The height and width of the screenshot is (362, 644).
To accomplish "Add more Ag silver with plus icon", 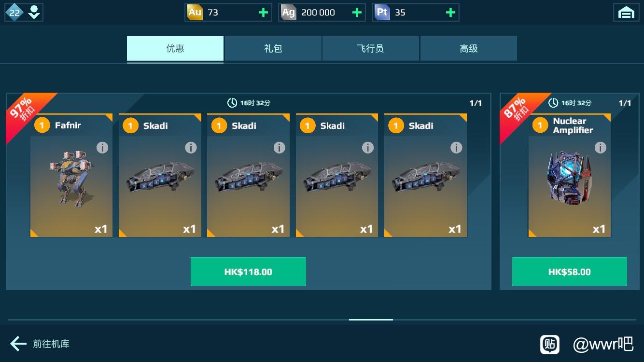I will click(357, 13).
